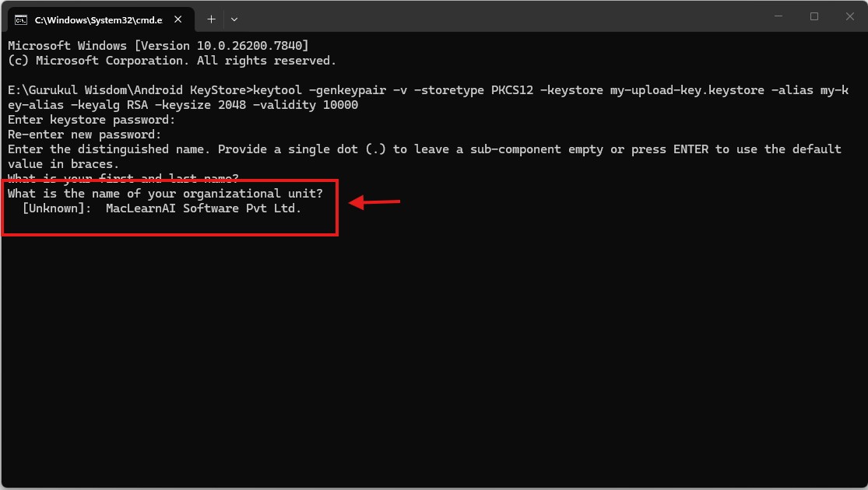Click the keytool -genkeypair command text
The height and width of the screenshot is (490, 868).
[545, 90]
